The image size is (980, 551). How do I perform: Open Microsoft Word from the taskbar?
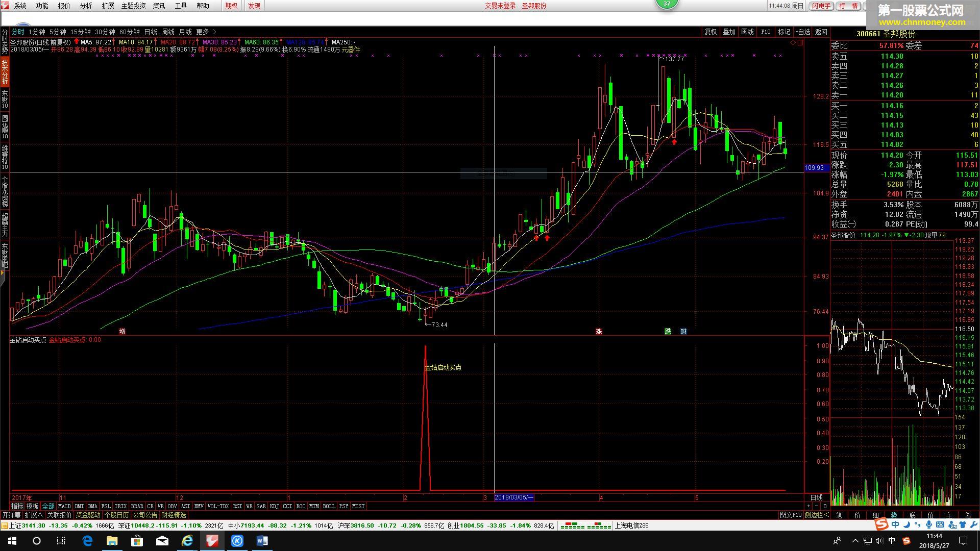point(262,540)
